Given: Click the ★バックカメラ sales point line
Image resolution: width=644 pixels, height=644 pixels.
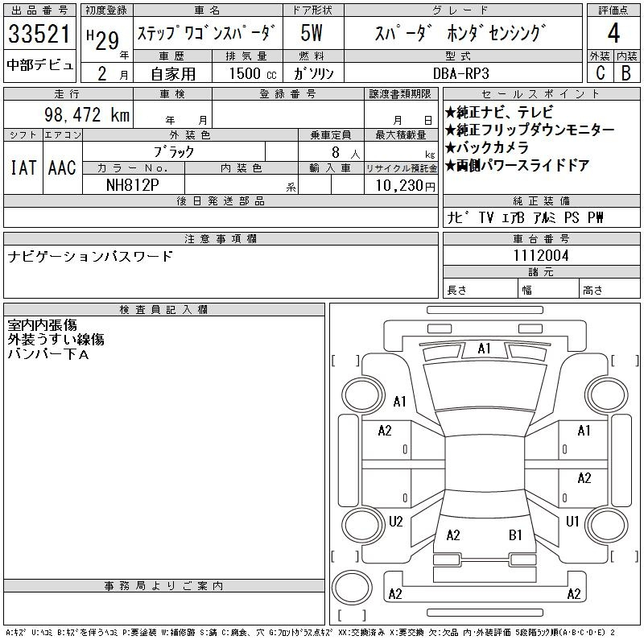Looking at the screenshot, I should coord(486,148).
